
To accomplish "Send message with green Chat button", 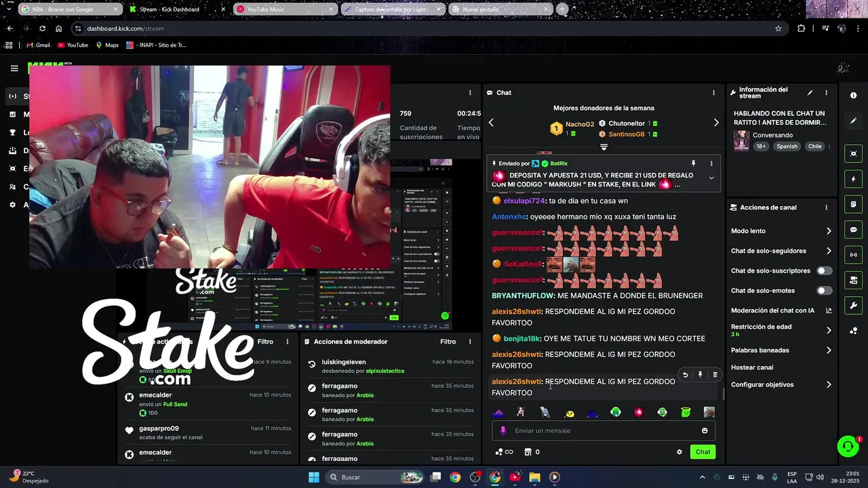I will click(703, 452).
